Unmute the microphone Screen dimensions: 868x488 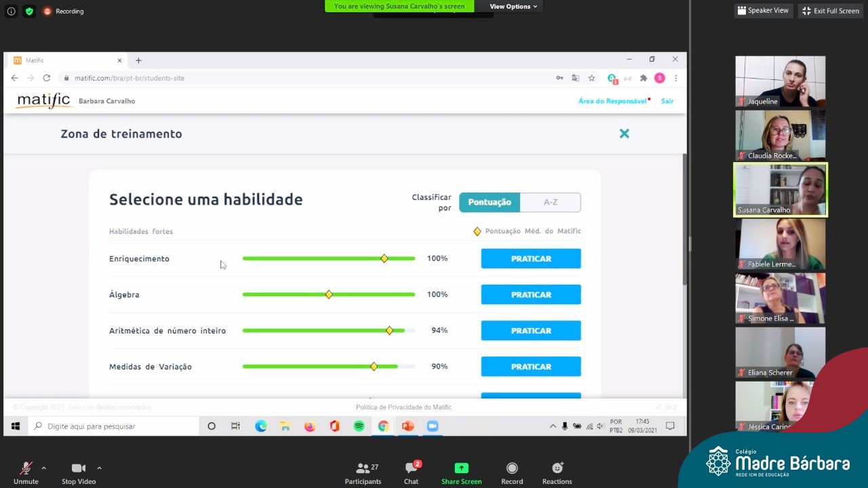[x=26, y=469]
